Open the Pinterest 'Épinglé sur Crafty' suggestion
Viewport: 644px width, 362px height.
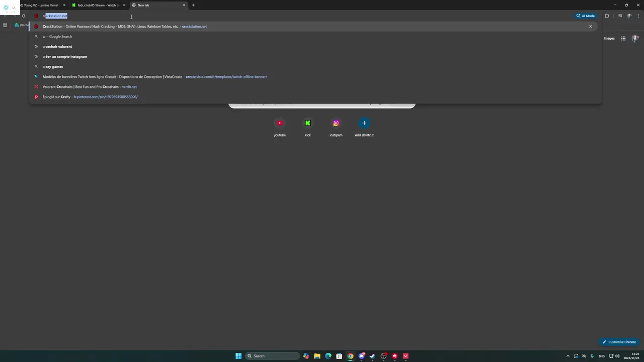coord(313,97)
